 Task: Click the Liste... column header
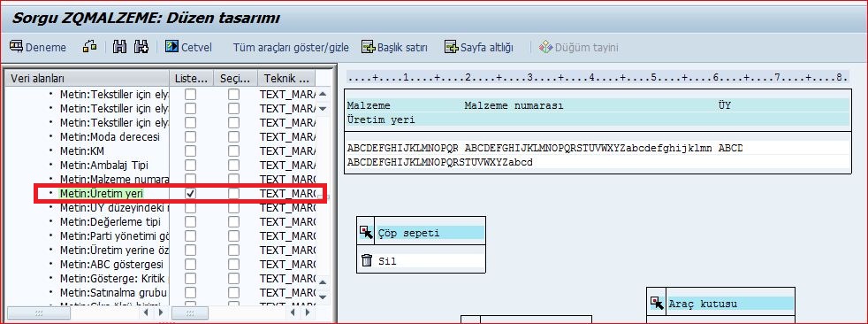[x=192, y=78]
